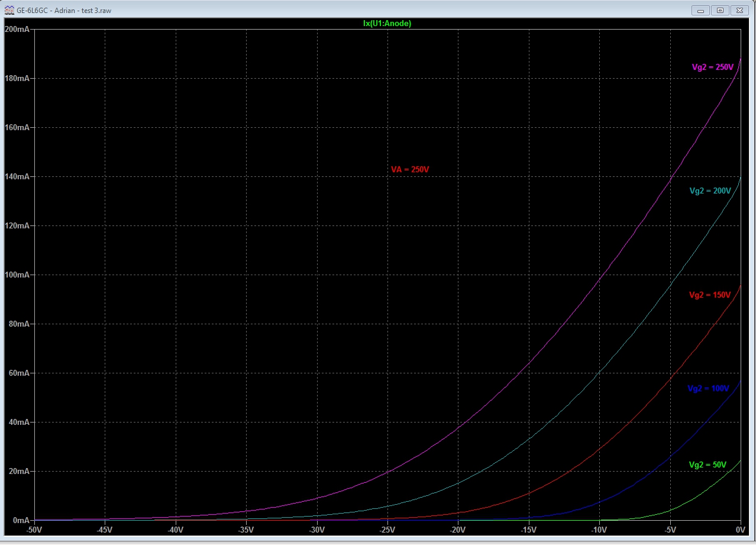The height and width of the screenshot is (545, 756).
Task: Click the VA = 250V annotation
Action: pyautogui.click(x=410, y=170)
